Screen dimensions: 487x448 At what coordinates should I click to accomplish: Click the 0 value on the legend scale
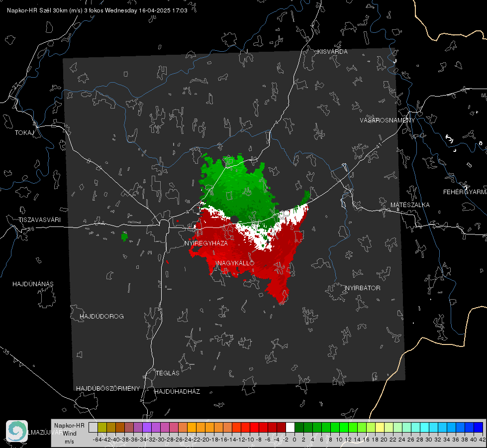(x=294, y=440)
